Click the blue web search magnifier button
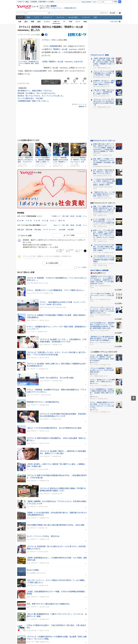This screenshot has height=644, width=138. [120, 2]
